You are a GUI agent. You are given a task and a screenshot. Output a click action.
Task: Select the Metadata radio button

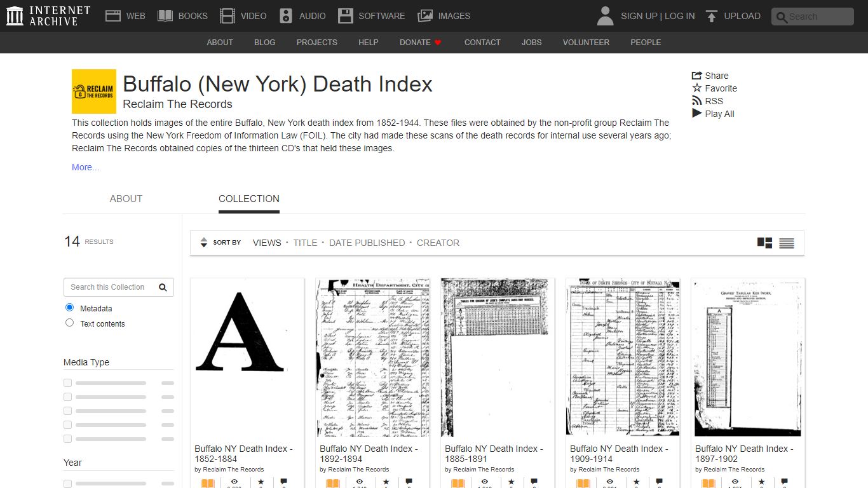(70, 308)
